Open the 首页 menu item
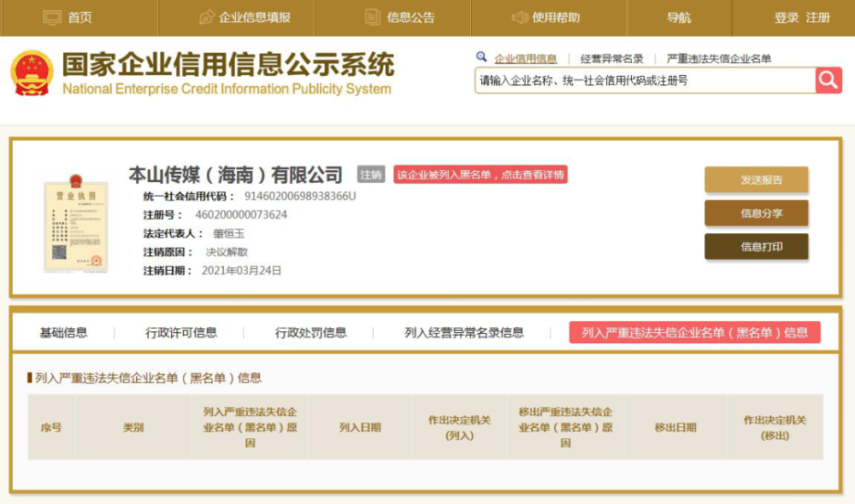 pyautogui.click(x=80, y=17)
